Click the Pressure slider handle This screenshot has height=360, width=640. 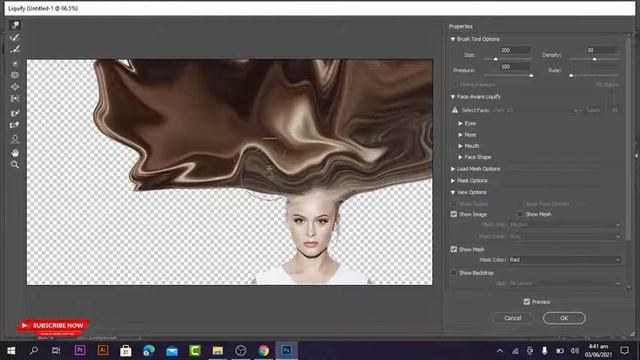531,76
